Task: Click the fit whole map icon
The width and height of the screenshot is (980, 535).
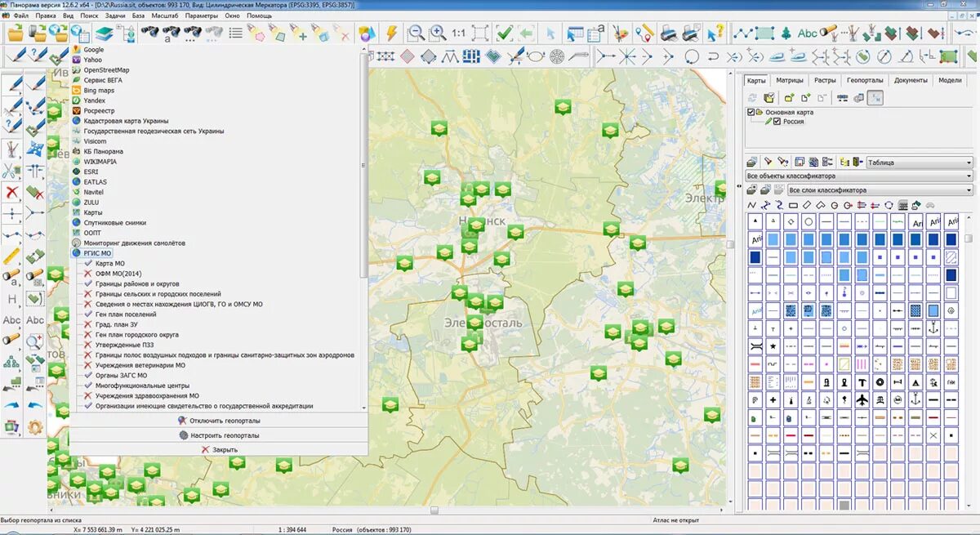Action: pyautogui.click(x=480, y=33)
